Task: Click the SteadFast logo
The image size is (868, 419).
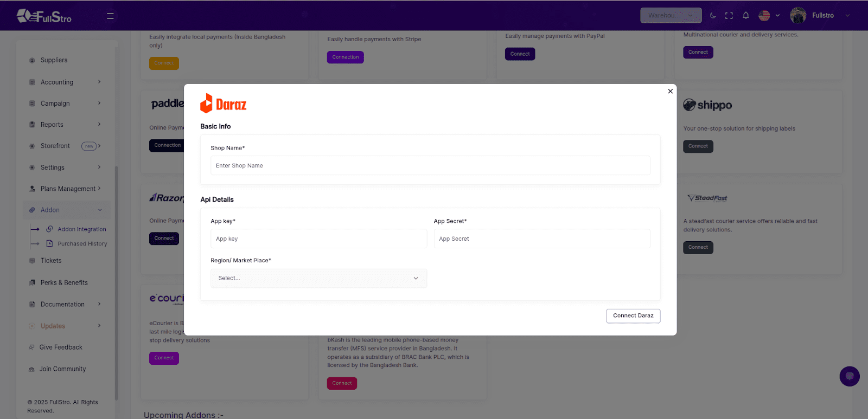Action: coord(707,198)
